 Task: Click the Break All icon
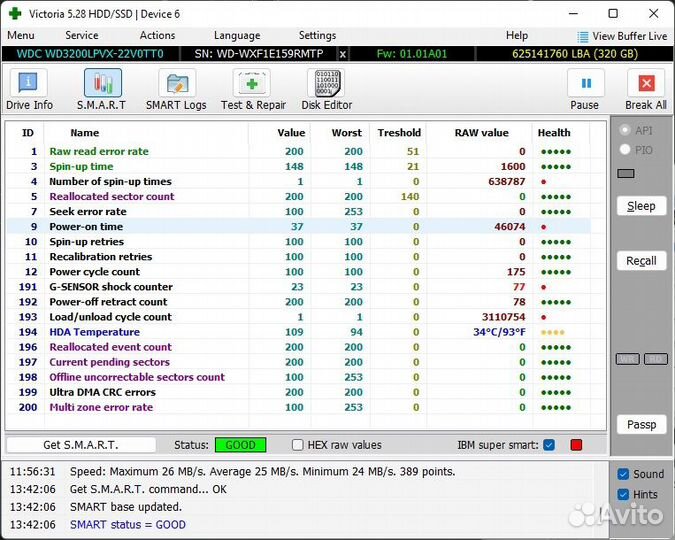click(x=645, y=84)
